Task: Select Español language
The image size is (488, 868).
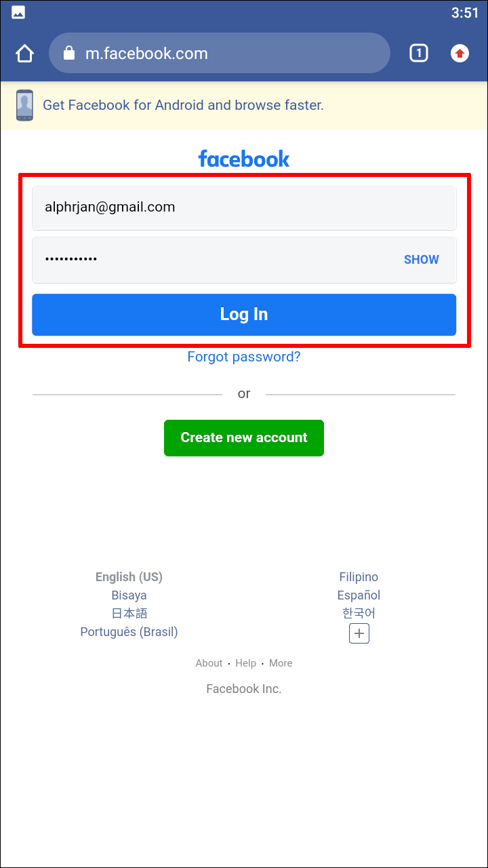Action: pyautogui.click(x=359, y=595)
